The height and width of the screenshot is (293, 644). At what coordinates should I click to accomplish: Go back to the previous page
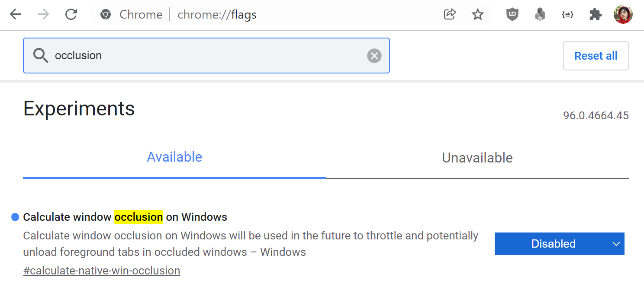(16, 15)
